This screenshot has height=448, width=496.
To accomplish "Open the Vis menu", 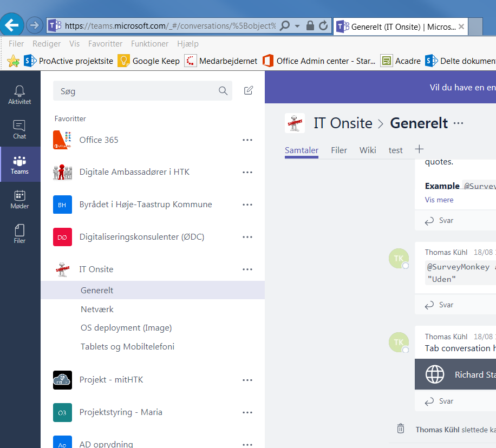I will pyautogui.click(x=74, y=44).
